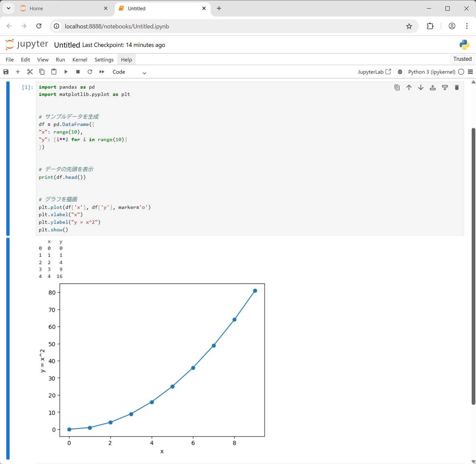Open the hamburger menu beside the kernel status
This screenshot has height=464, width=476.
(470, 72)
